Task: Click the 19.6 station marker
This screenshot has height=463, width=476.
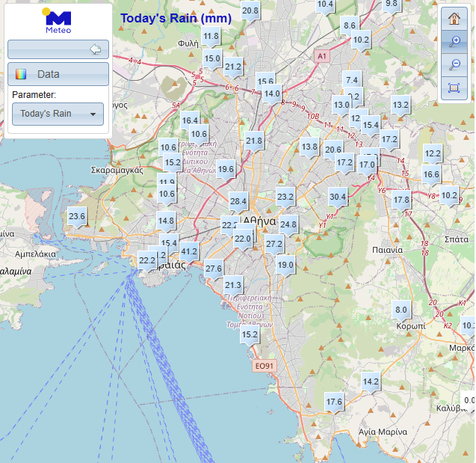Action: [226, 169]
